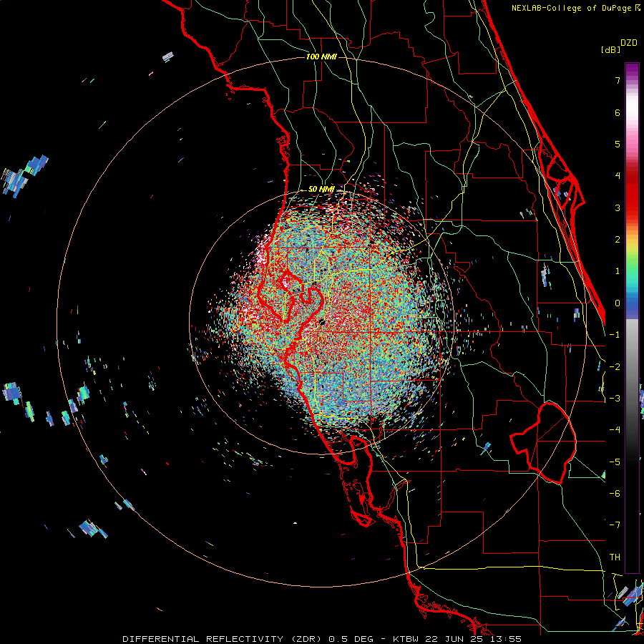The image size is (644, 644).
Task: Click the scale value -2
Action: [x=615, y=367]
